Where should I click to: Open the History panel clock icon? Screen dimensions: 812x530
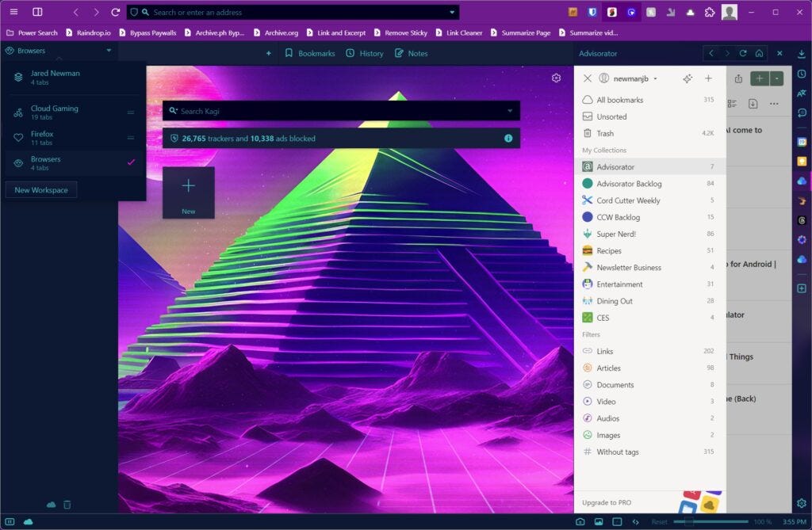pos(802,74)
